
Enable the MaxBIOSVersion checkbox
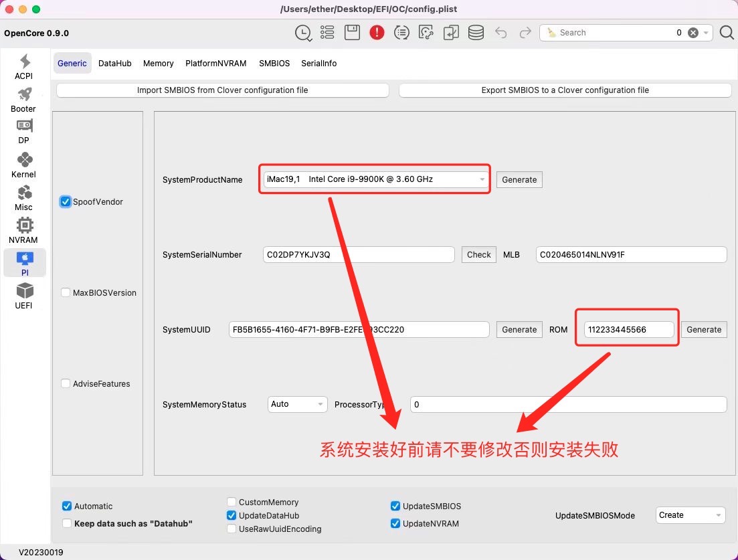click(x=66, y=292)
